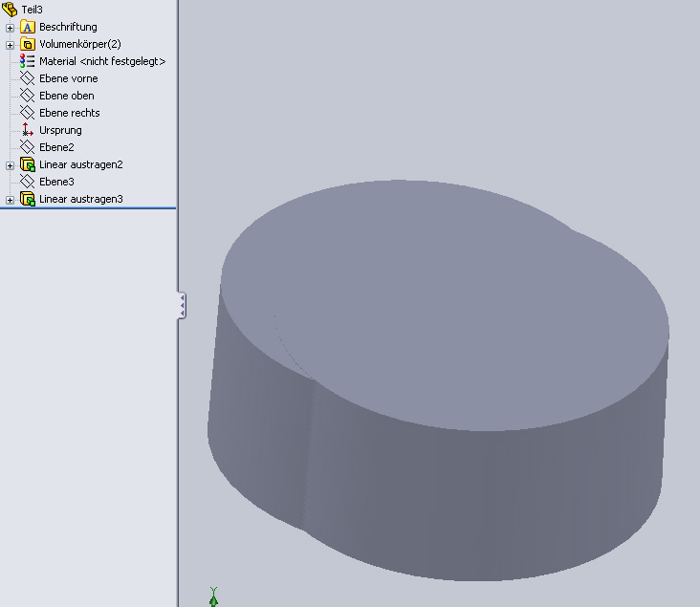
Task: Select the Ebene vorne label
Action: click(69, 78)
